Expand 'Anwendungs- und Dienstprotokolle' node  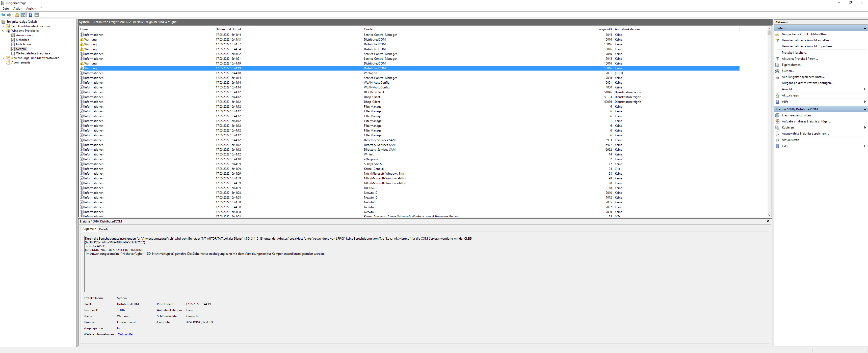3,58
